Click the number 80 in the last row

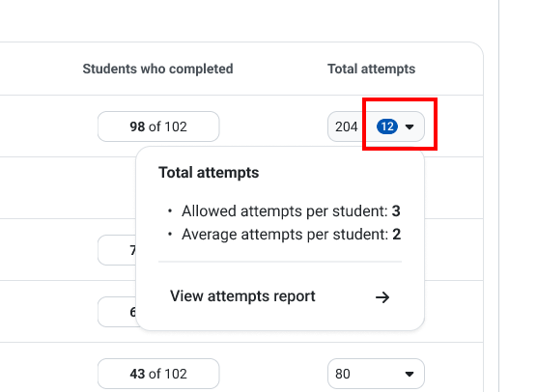pyautogui.click(x=343, y=375)
